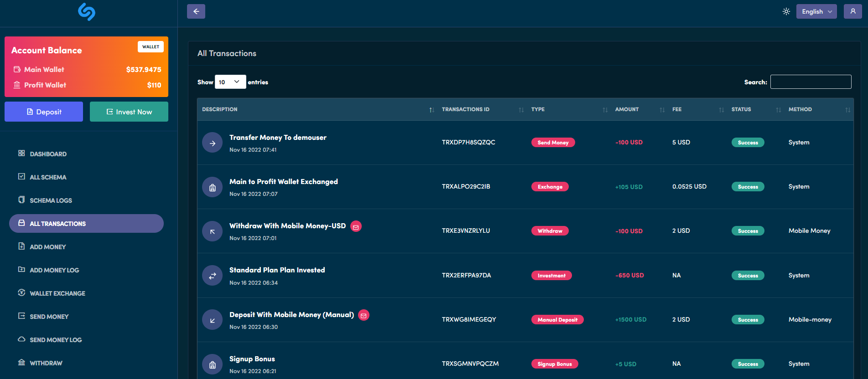Expand the show entries count dropdown
Screen dimensions: 868x379
(230, 82)
